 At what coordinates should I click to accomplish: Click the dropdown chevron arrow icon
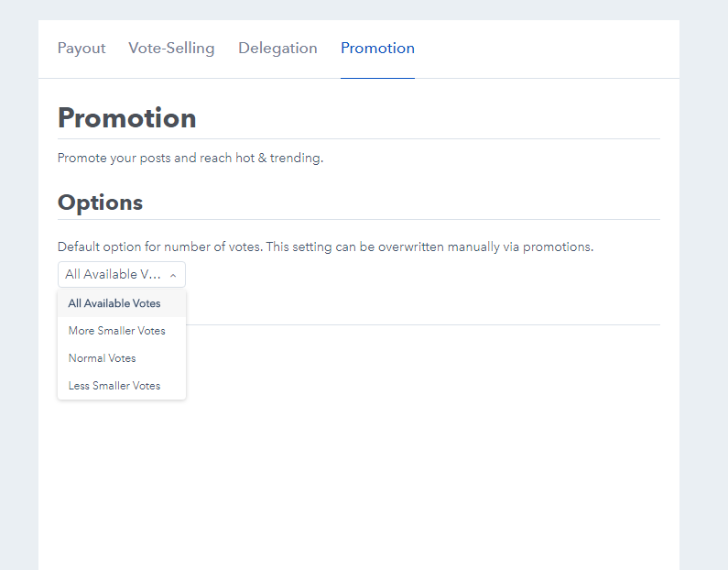173,275
